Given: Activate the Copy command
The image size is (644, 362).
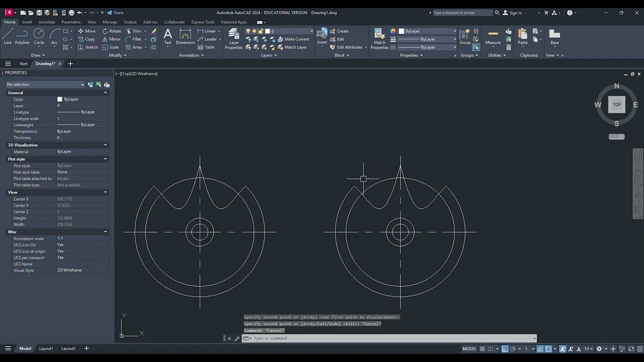Looking at the screenshot, I should pos(87,39).
